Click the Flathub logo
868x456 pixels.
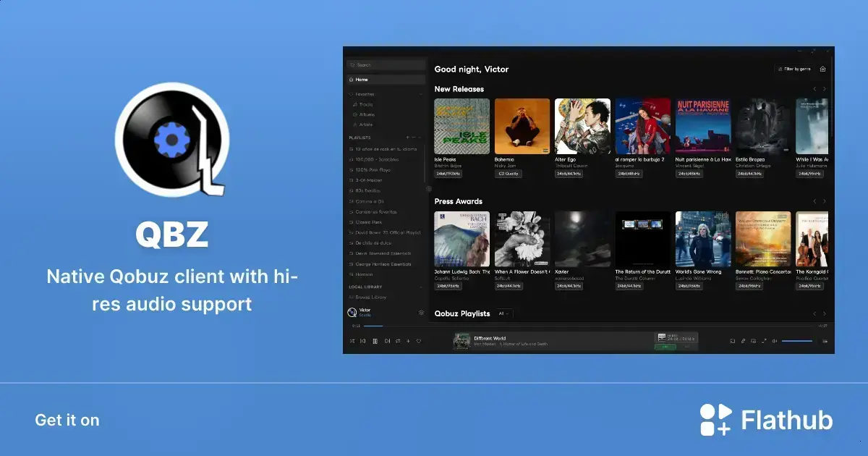(x=766, y=420)
